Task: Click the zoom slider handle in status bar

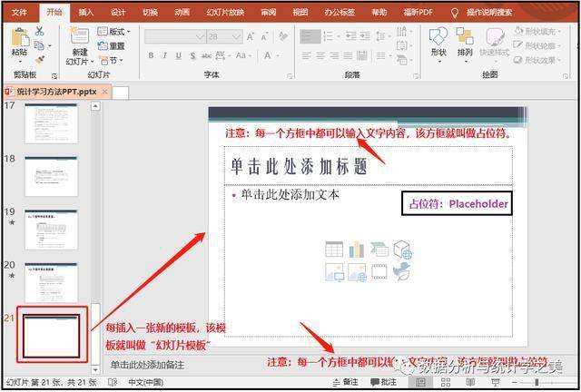Action: coord(537,382)
